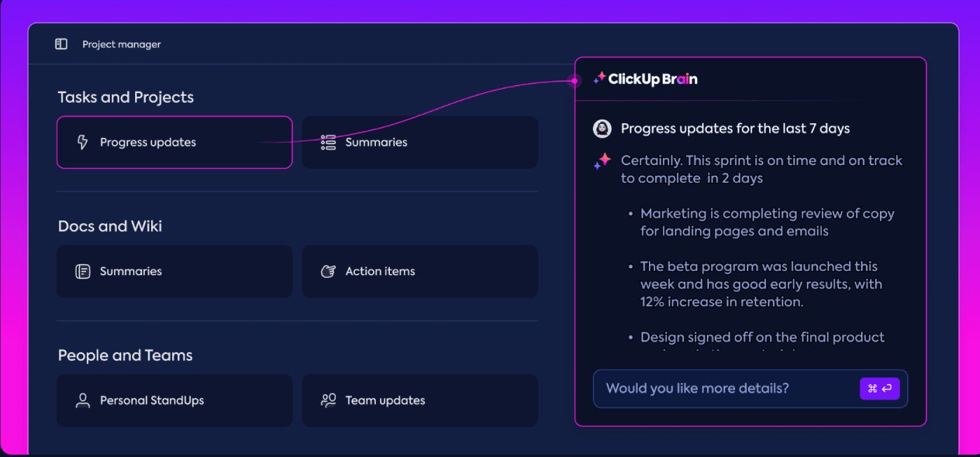Screen dimensions: 980x457
Task: Click the AI sparkle response icon
Action: coord(601,162)
